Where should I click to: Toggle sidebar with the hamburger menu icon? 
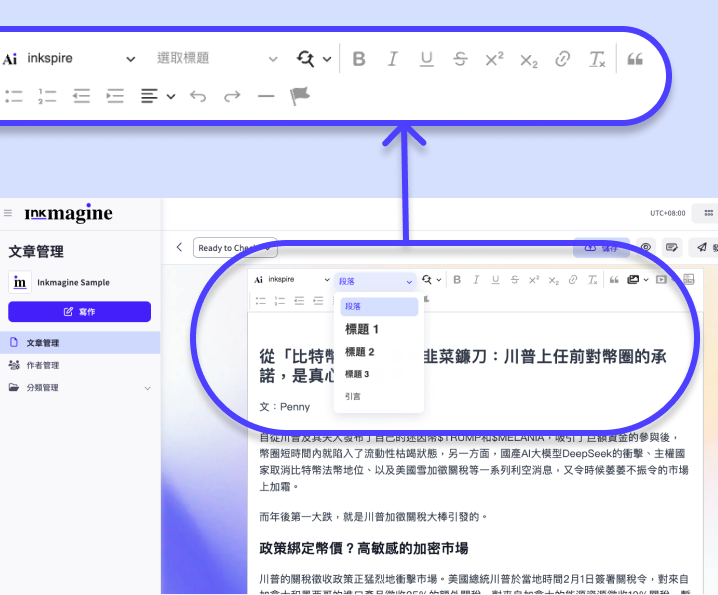[8, 213]
